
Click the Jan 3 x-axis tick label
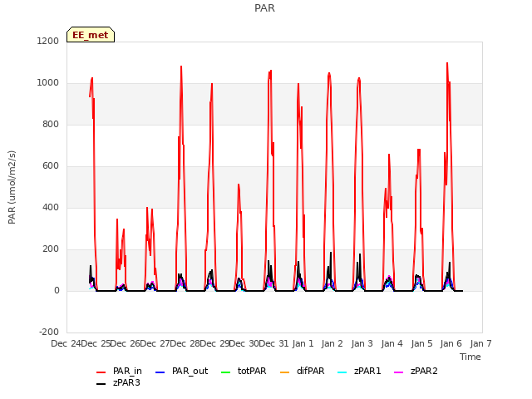click(x=362, y=343)
